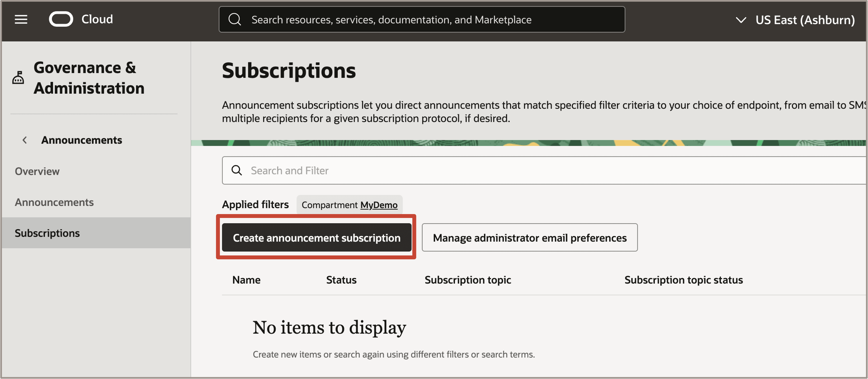
Task: Sort by the Status column header
Action: coord(341,280)
